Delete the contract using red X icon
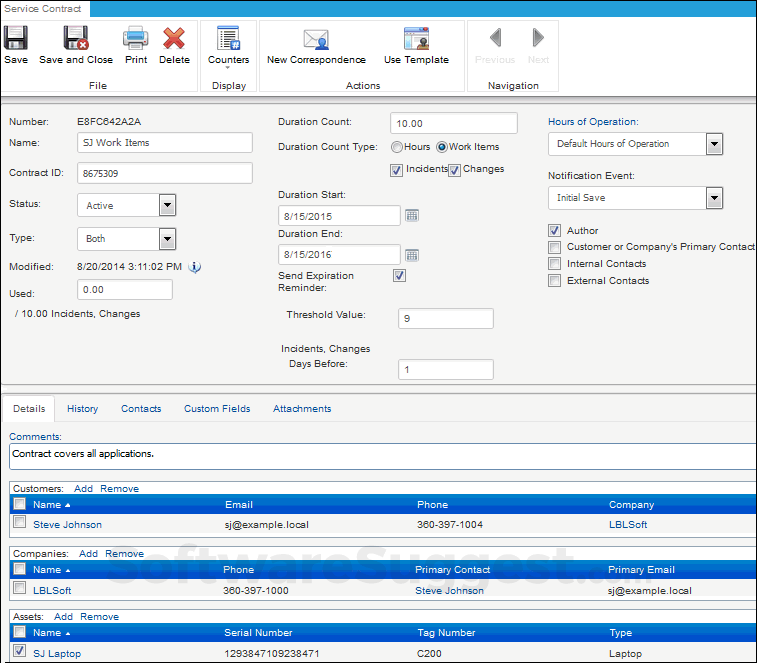The height and width of the screenshot is (663, 757). click(x=174, y=39)
